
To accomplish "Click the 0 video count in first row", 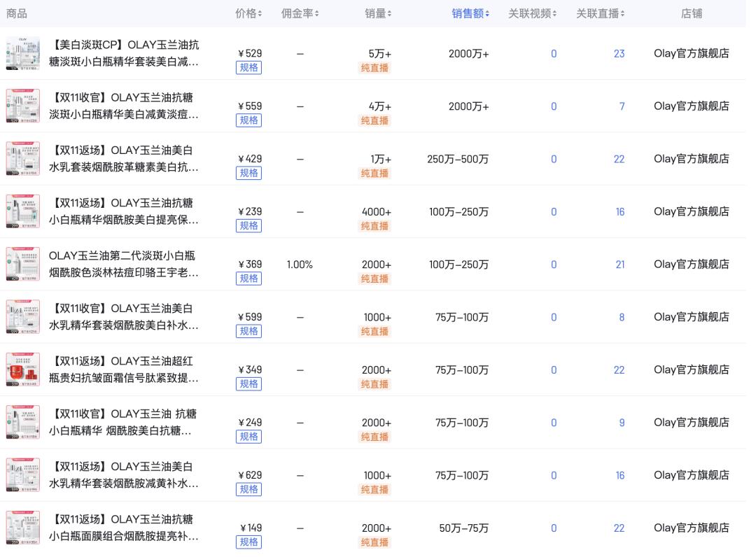I will point(553,53).
